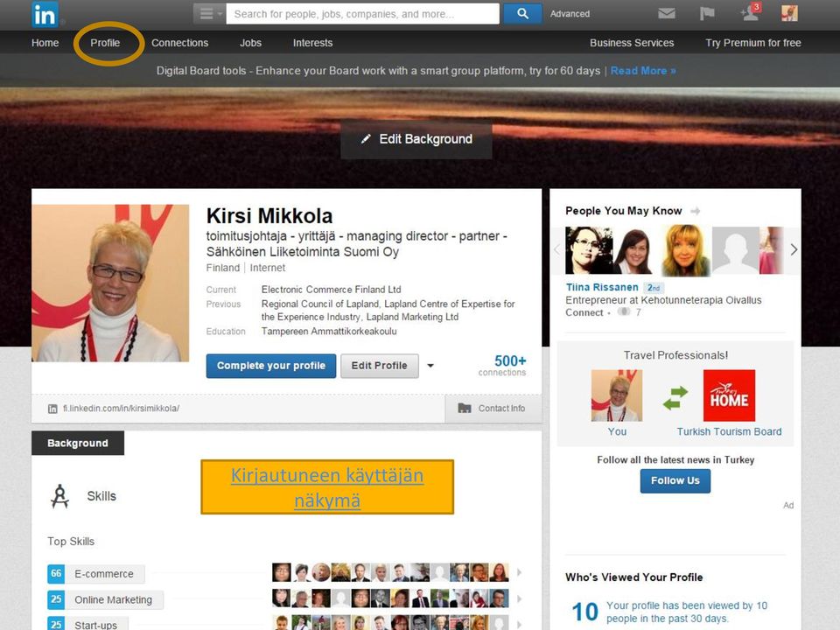Click the Follow Us button
Viewport: 840px width, 630px height.
point(675,481)
